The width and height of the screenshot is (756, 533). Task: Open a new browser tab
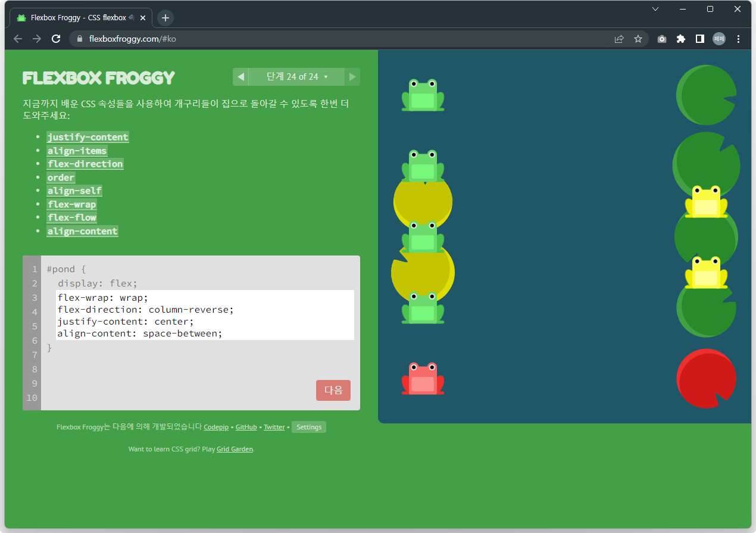(x=165, y=18)
